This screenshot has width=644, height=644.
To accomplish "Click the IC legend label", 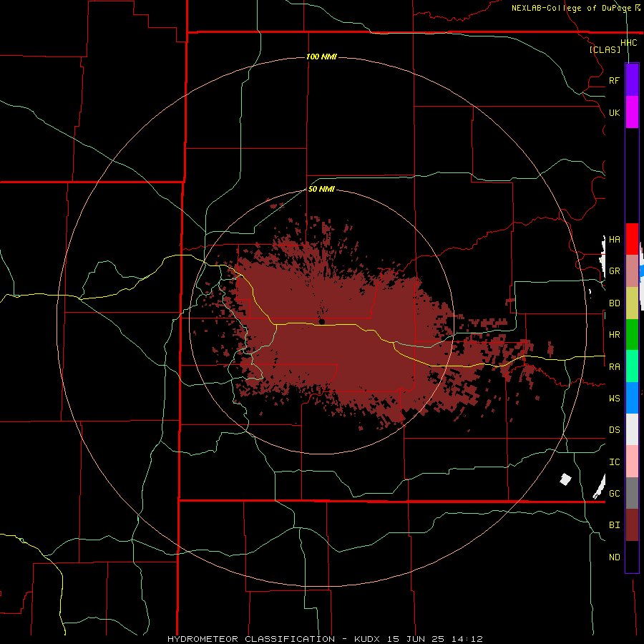I will click(x=614, y=462).
